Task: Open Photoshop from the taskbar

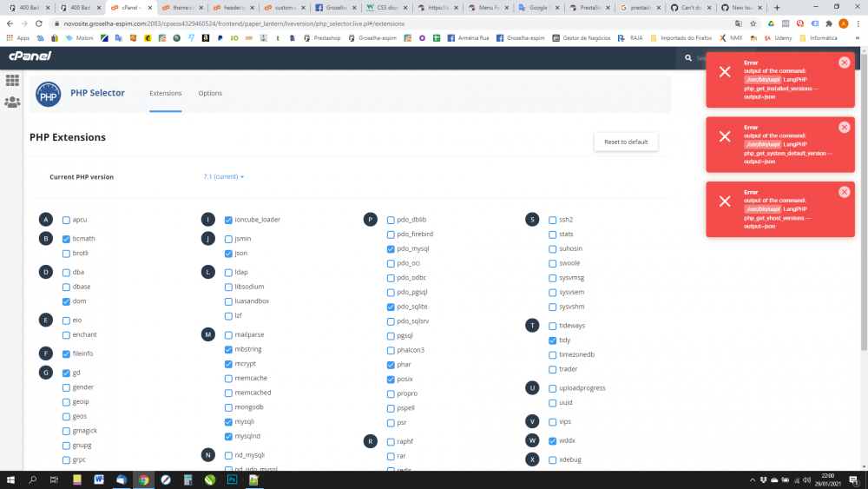Action: [x=232, y=480]
